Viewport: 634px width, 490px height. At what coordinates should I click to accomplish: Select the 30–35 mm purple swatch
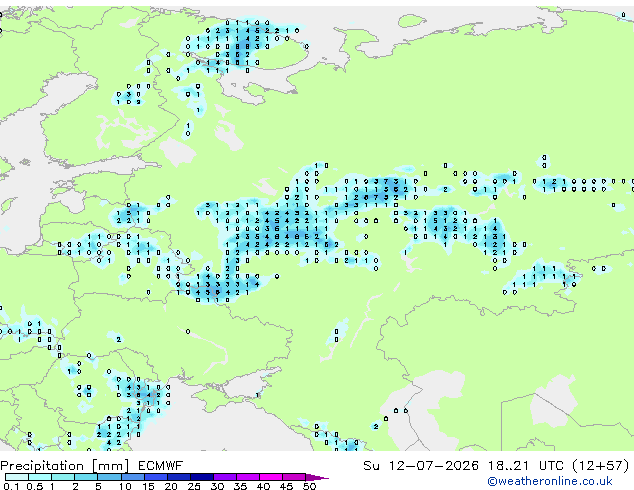[224, 477]
